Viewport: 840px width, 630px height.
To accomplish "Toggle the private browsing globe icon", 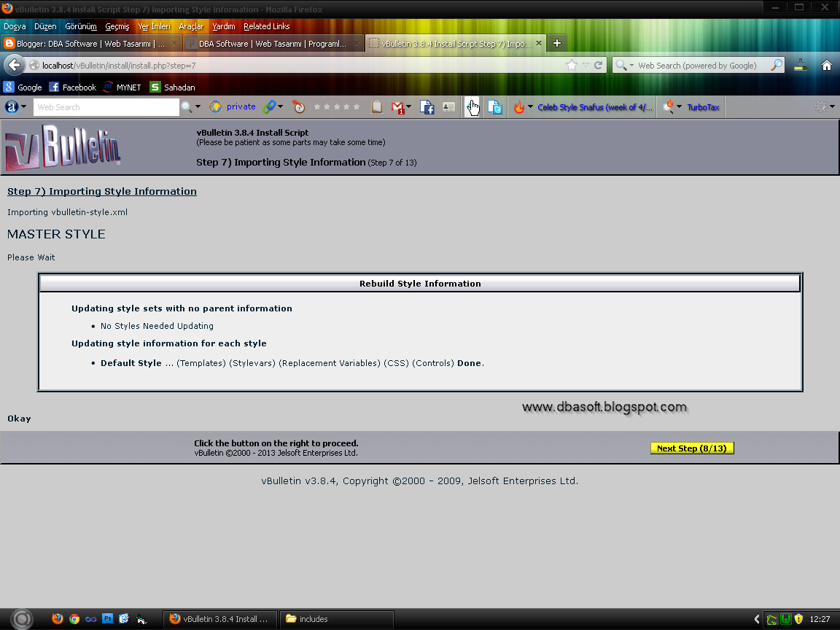I will tap(215, 107).
